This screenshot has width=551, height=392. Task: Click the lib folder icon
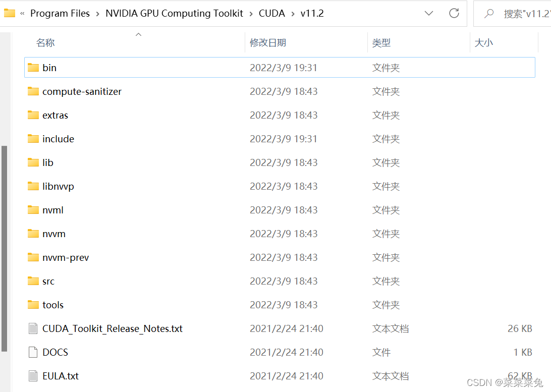coord(33,162)
